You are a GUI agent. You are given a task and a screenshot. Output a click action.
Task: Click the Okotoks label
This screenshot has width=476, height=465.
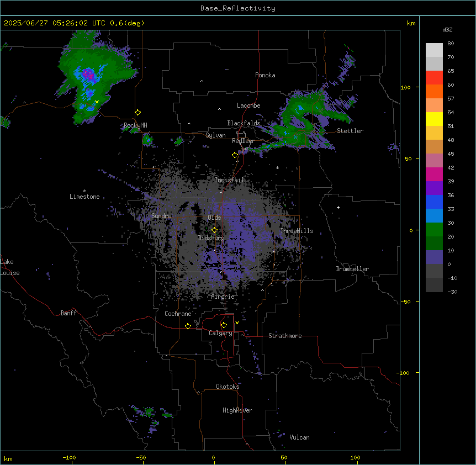(228, 387)
